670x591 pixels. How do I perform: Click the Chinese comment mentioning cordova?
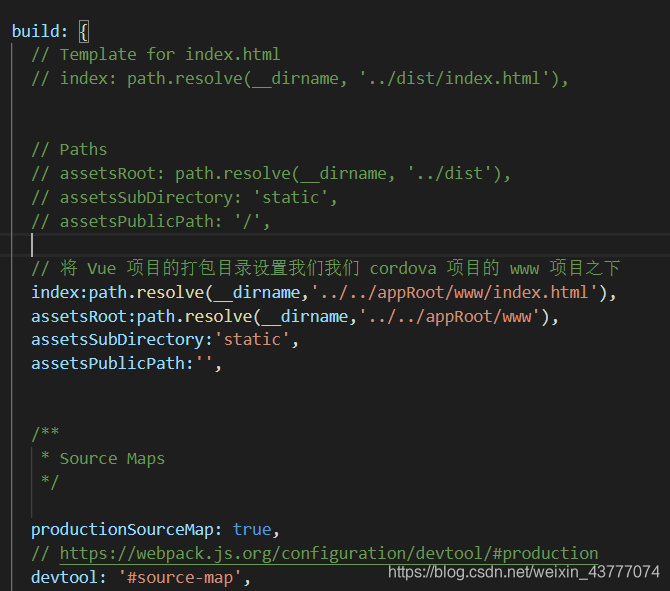(325, 268)
